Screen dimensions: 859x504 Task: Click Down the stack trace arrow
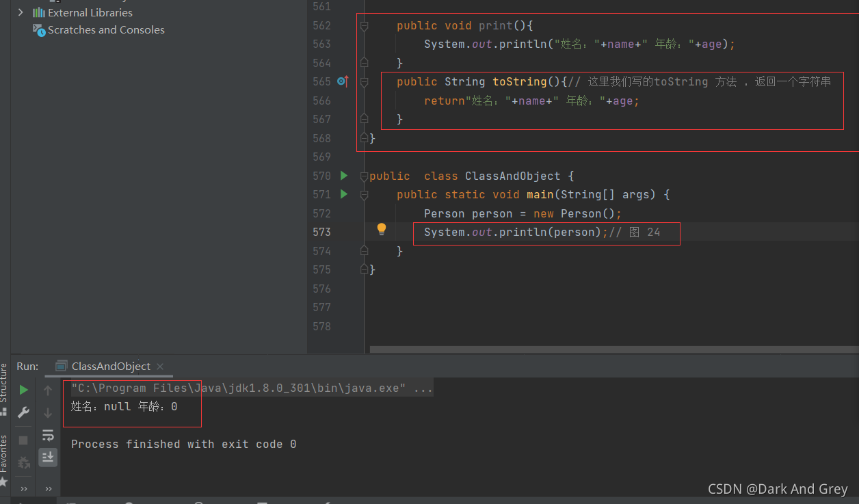pos(48,412)
